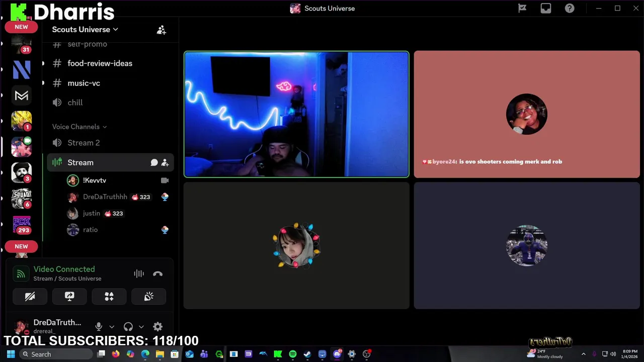Viewport: 644px width, 362px height.
Task: Open the clock showing 8:09 PM
Action: (629, 354)
